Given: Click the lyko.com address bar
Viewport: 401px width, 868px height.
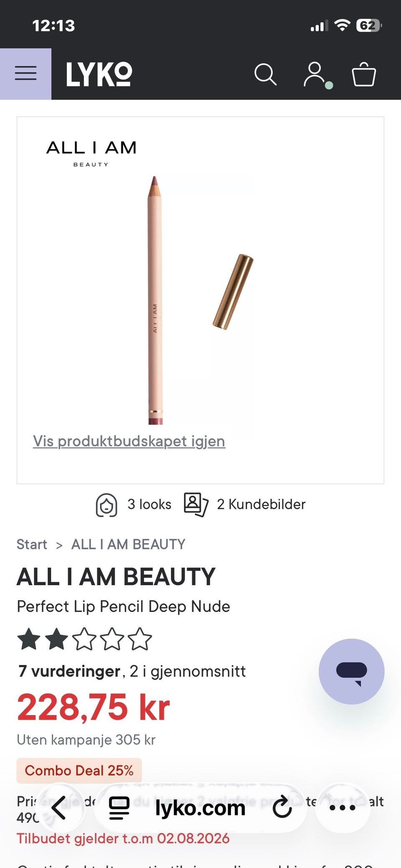Looking at the screenshot, I should (x=200, y=808).
